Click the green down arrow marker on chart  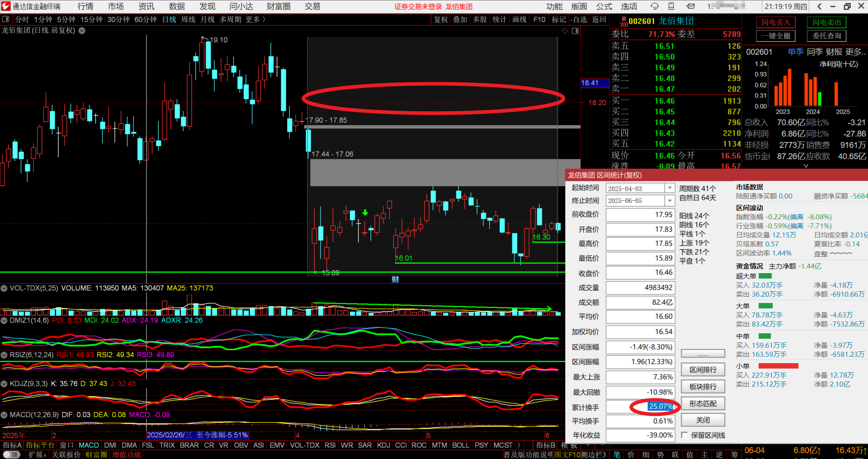(x=365, y=212)
